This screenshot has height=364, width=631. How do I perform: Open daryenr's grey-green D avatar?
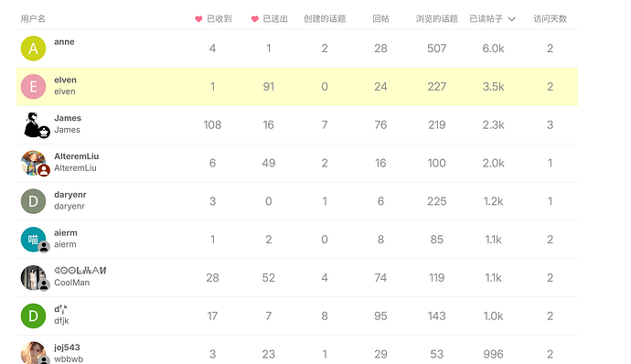(x=33, y=201)
